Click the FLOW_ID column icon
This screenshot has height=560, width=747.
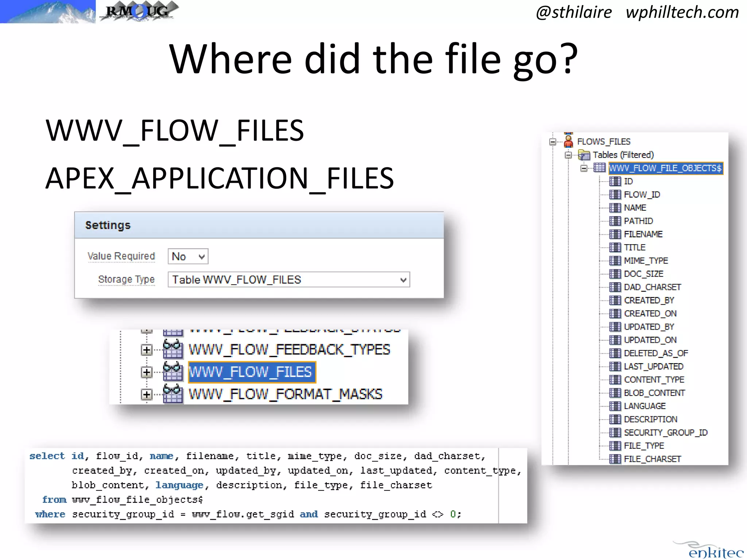[615, 195]
